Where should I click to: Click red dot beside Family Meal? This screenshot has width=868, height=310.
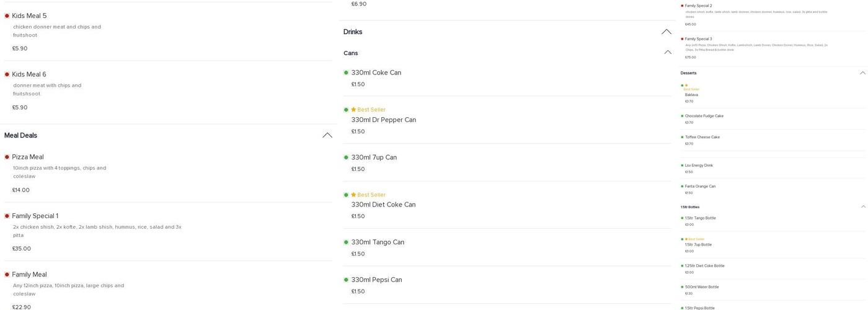pyautogui.click(x=7, y=275)
